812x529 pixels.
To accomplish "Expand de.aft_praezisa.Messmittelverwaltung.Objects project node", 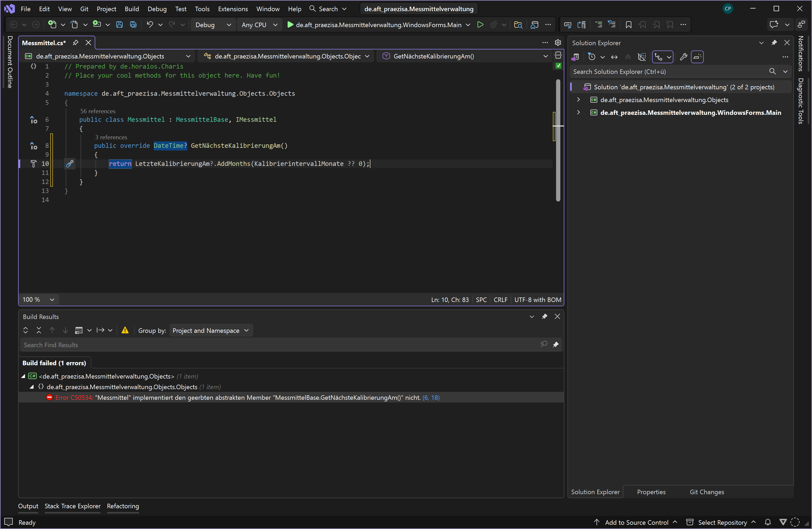I will coord(579,99).
